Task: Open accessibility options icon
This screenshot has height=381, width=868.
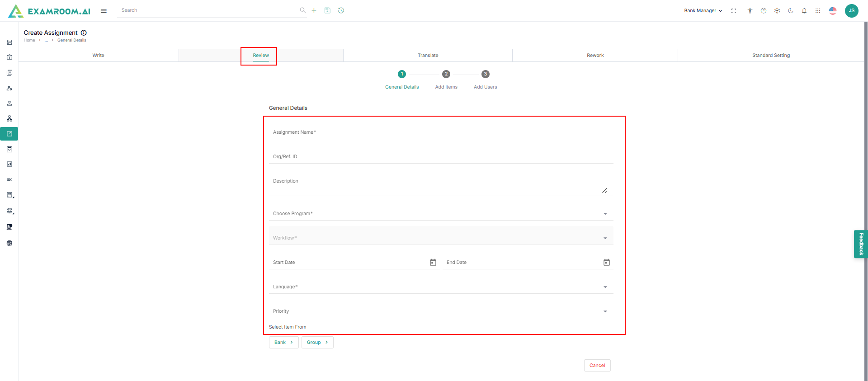Action: coord(750,11)
